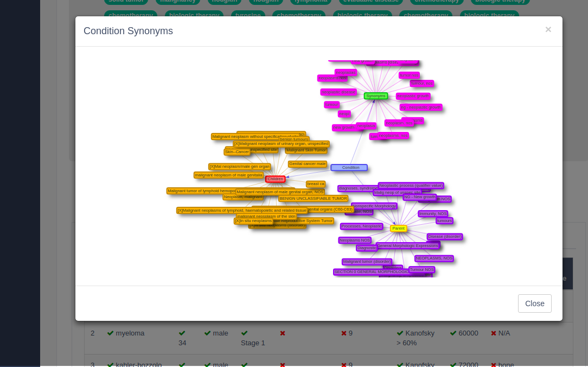Click the purple 'Nonspecific Morphology' node
The width and height of the screenshot is (588, 367).
[x=374, y=206]
